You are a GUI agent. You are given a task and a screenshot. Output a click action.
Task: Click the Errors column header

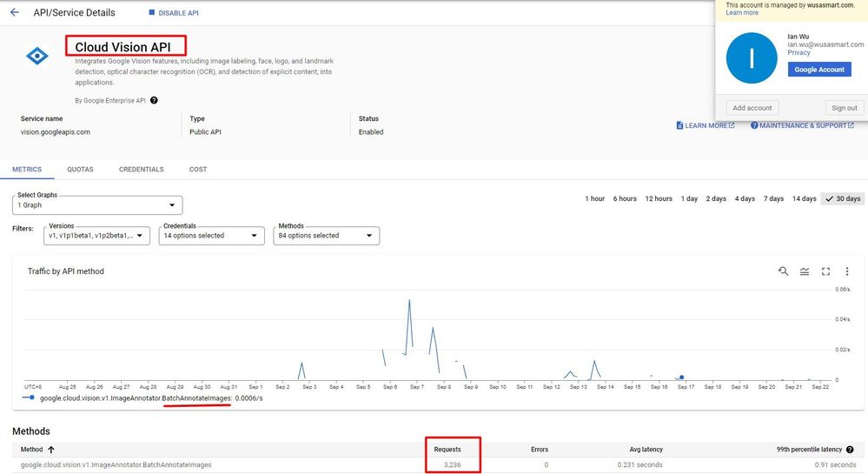click(540, 450)
